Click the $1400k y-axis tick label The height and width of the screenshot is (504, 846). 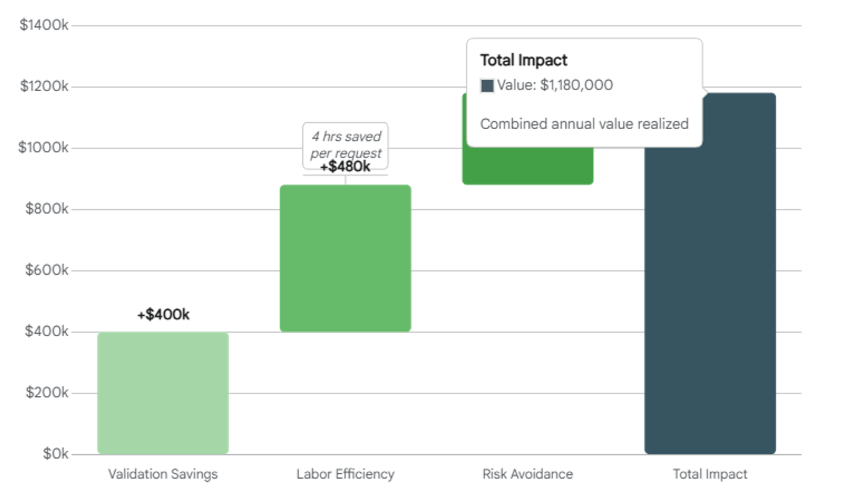[44, 25]
